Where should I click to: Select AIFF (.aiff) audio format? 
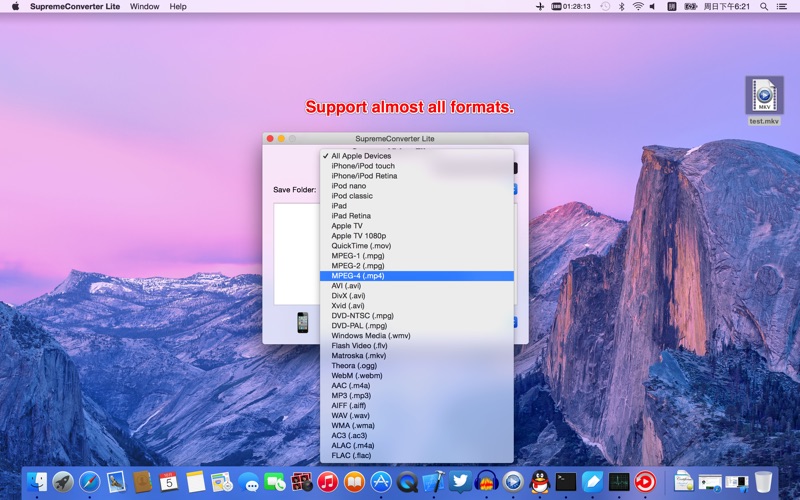coord(416,406)
